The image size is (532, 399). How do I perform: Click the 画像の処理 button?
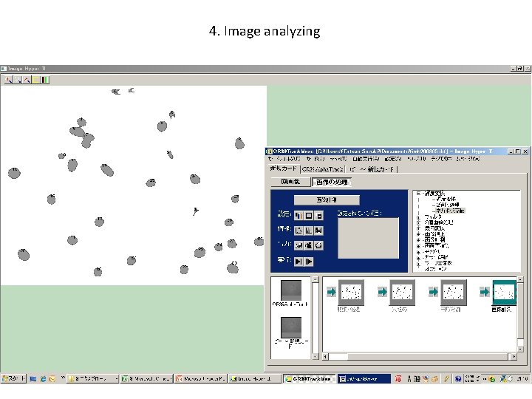tap(332, 183)
